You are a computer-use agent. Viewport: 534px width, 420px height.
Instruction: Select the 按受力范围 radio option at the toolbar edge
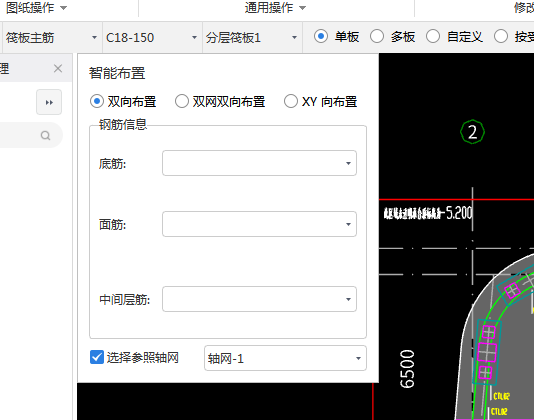[501, 36]
